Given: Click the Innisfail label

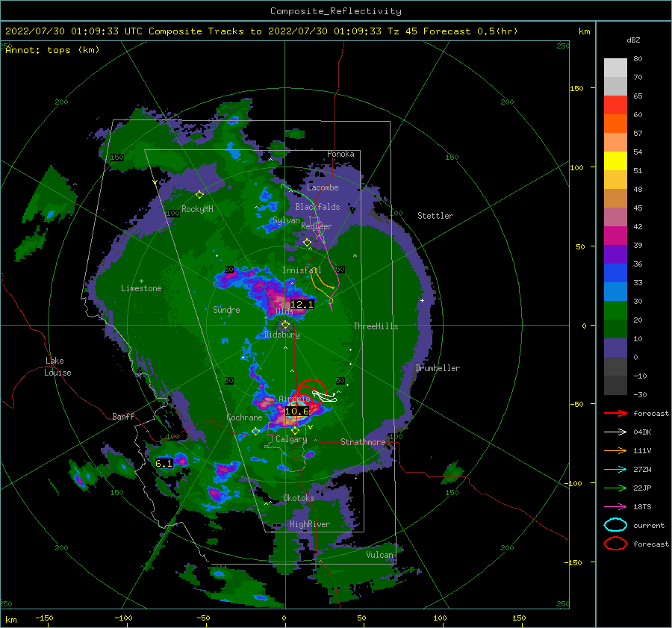Looking at the screenshot, I should pyautogui.click(x=302, y=270).
